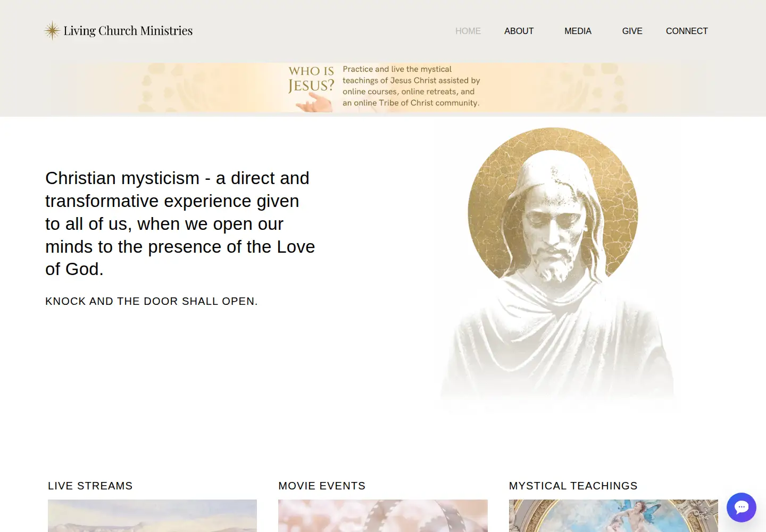Open the MOVIE EVENTS section heading

(322, 486)
